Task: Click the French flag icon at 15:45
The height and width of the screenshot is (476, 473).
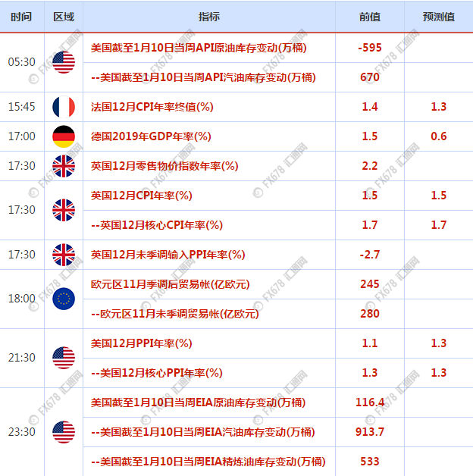Action: 64,107
